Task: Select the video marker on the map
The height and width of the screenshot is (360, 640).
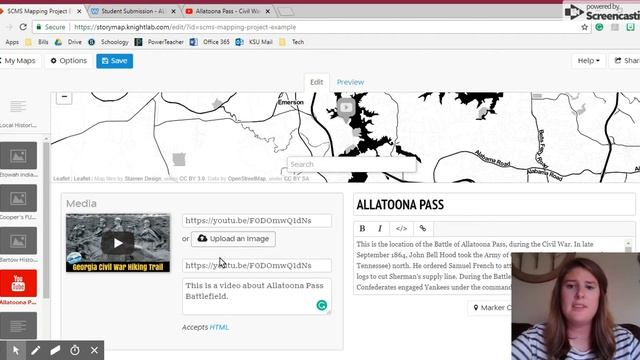Action: tap(346, 109)
